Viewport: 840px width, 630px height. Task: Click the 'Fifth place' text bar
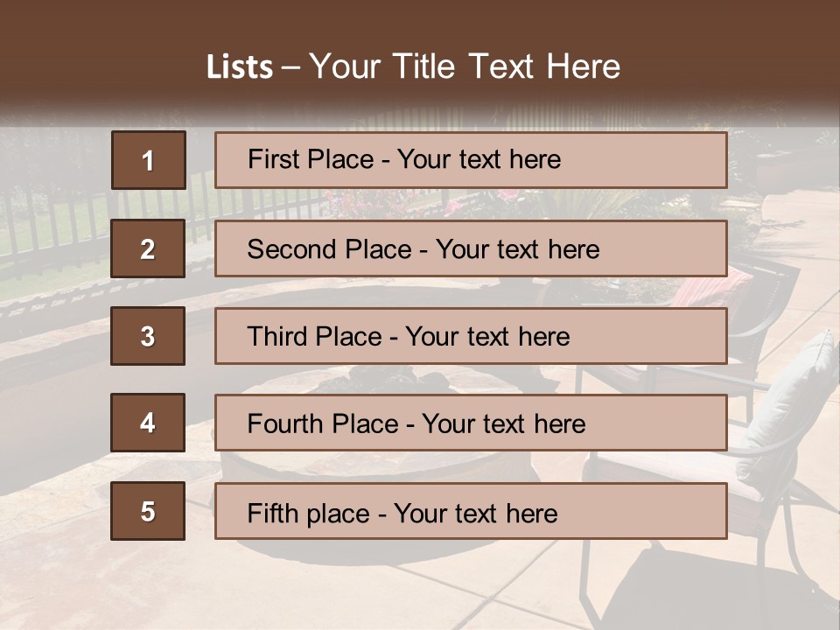click(x=471, y=511)
